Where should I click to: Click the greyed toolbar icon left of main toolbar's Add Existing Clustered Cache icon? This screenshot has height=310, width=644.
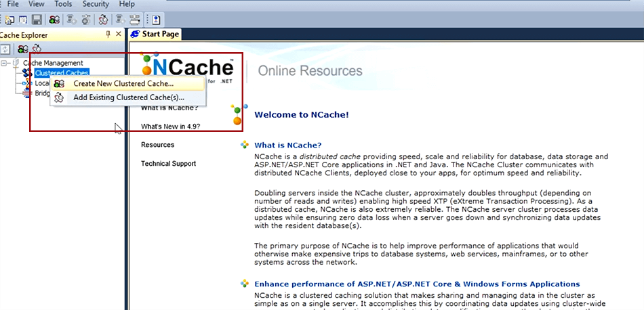coord(86,19)
